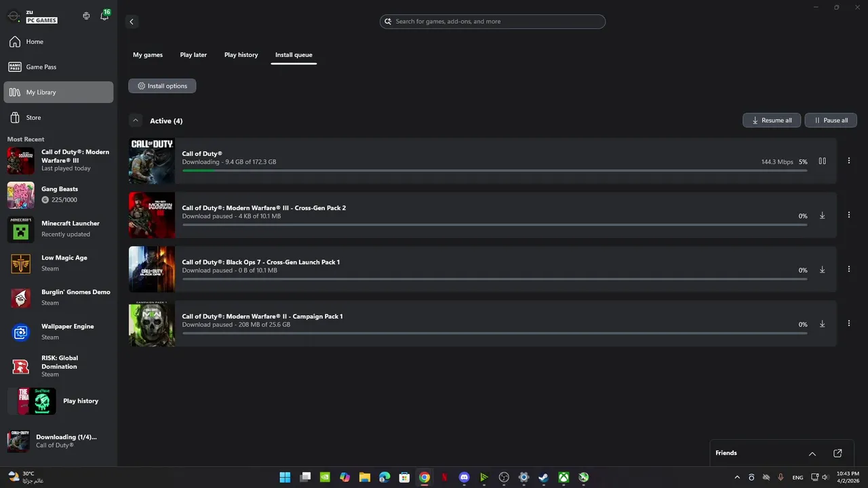Open Play history card in sidebar
Screen dimensions: 868x488
coord(58,401)
